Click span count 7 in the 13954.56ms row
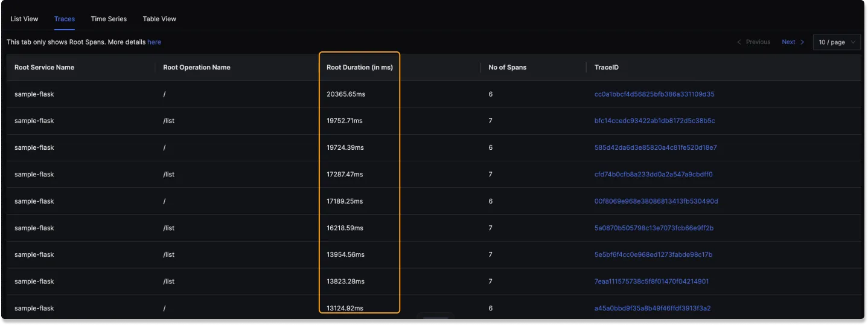This screenshot has width=868, height=325. (x=491, y=255)
